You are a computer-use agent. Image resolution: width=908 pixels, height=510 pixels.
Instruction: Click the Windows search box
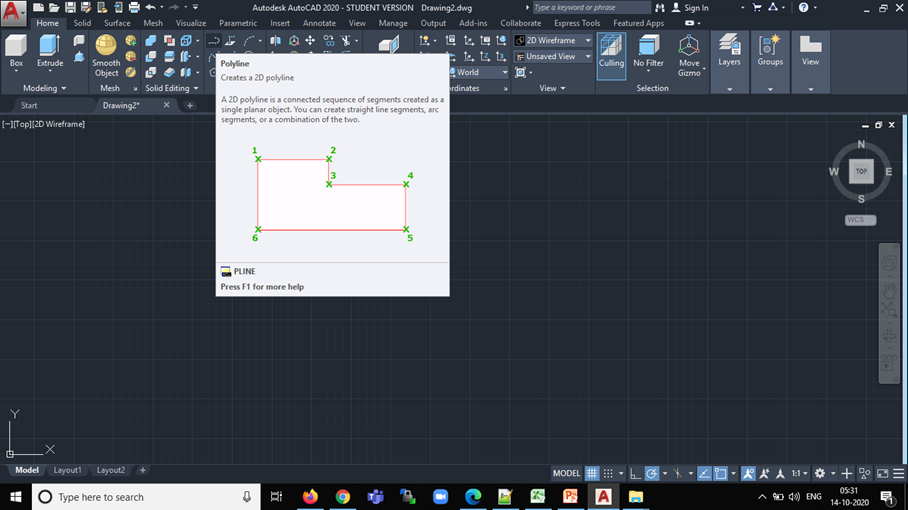[146, 497]
